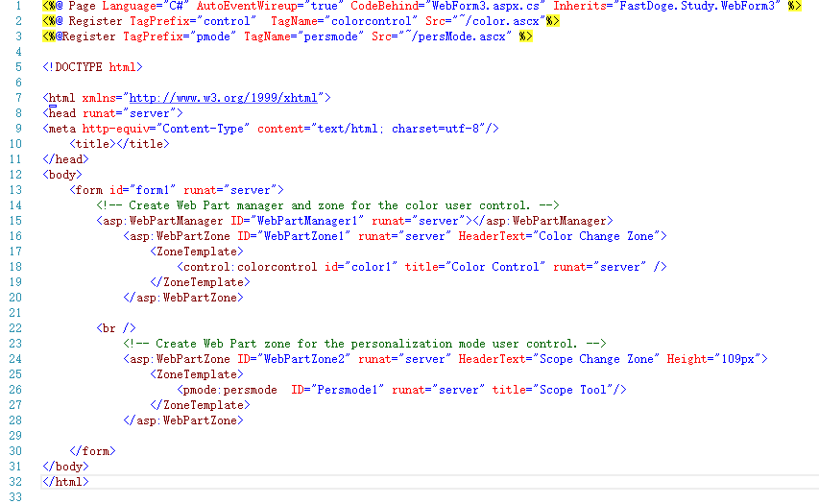Click the closing </body> tag
Image resolution: width=819 pixels, height=504 pixels.
(x=66, y=467)
